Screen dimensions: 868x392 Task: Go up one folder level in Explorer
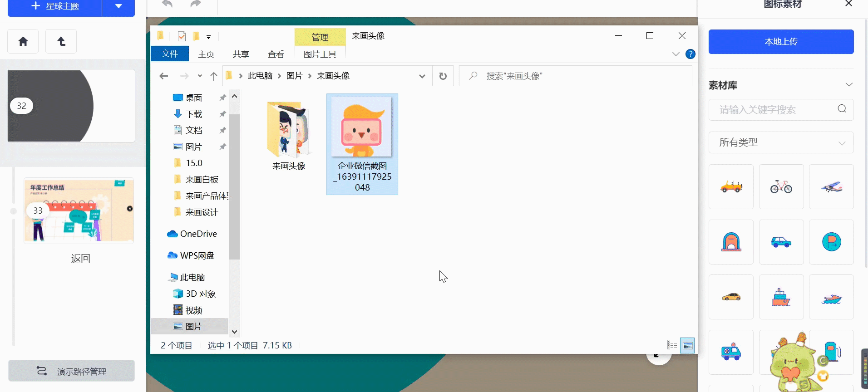pyautogui.click(x=214, y=76)
